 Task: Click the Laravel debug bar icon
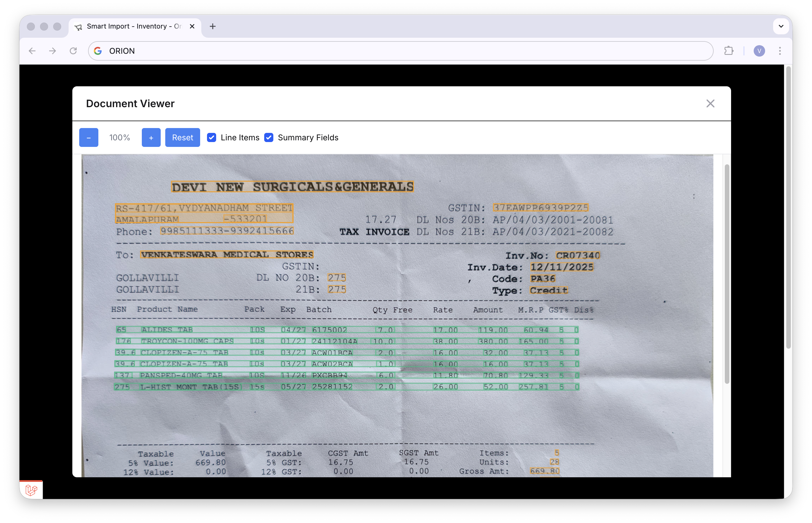(31, 490)
